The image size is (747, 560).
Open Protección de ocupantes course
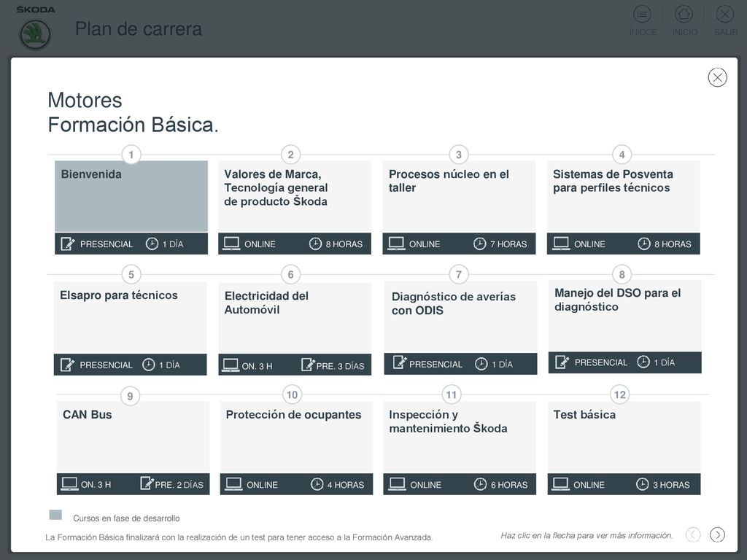pyautogui.click(x=296, y=448)
